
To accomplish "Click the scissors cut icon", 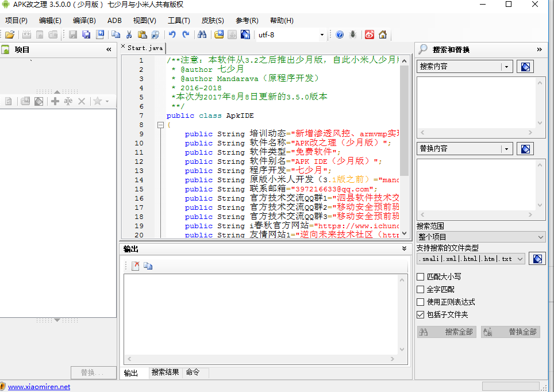I will point(129,34).
